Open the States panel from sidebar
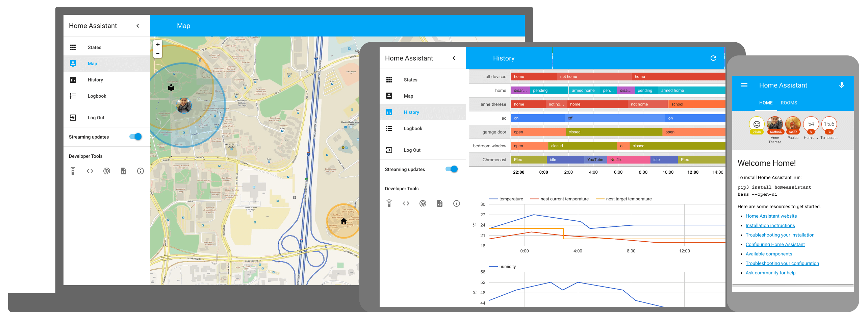Image resolution: width=868 pixels, height=319 pixels. click(94, 47)
